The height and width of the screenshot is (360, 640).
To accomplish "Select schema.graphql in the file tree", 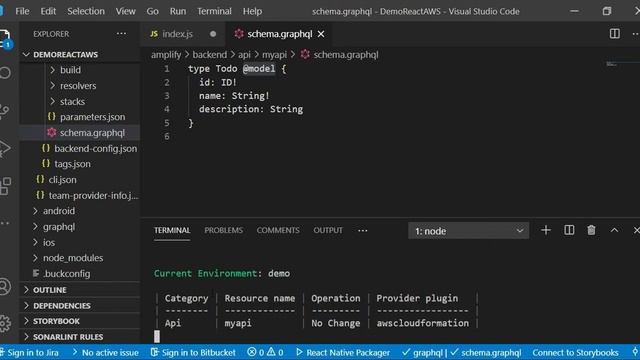I will click(x=80, y=133).
